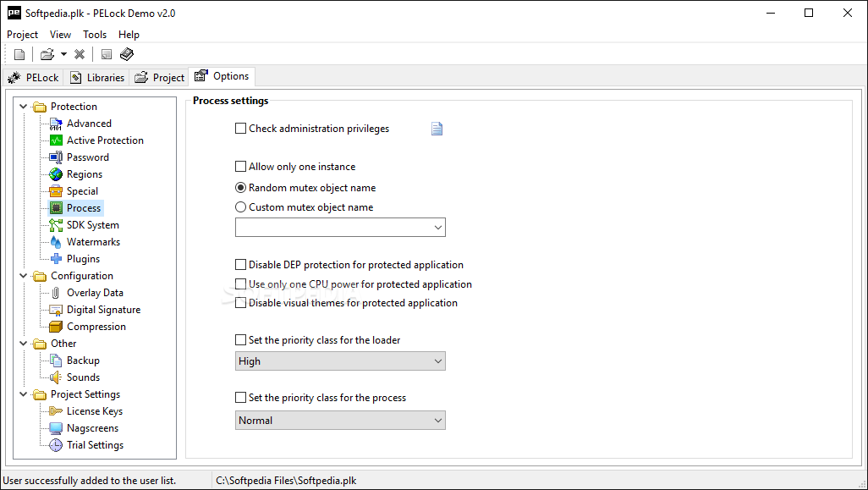Open the Help menu

coord(129,35)
